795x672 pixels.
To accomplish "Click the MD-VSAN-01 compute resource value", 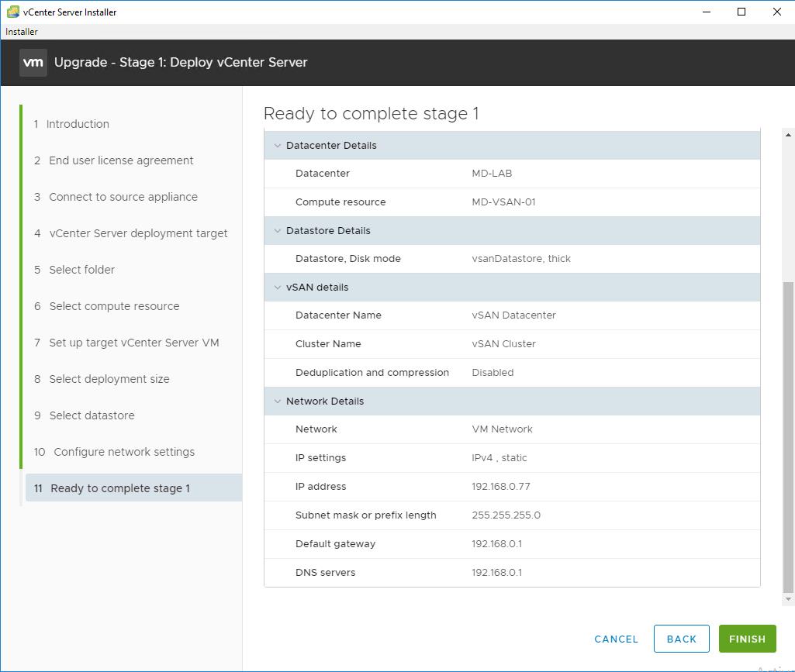I will (503, 202).
